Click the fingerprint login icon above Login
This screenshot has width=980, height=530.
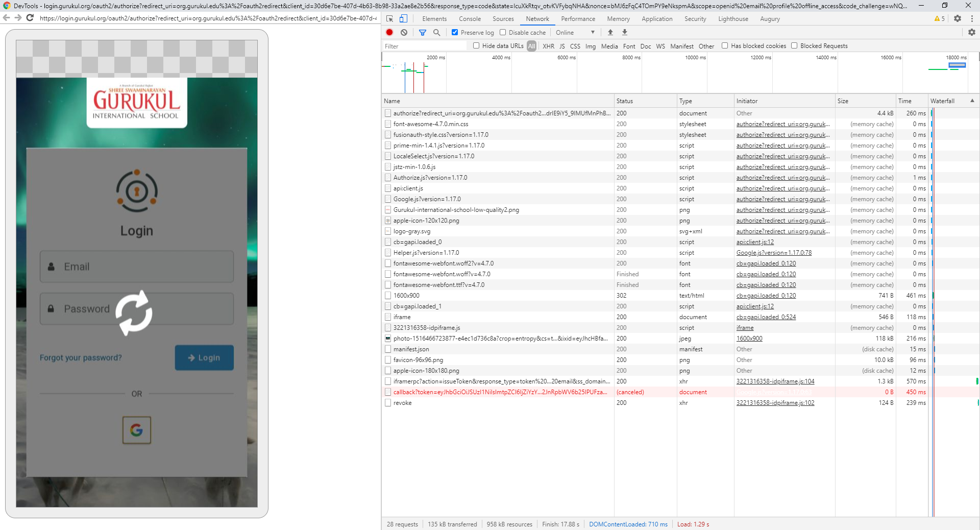[137, 191]
